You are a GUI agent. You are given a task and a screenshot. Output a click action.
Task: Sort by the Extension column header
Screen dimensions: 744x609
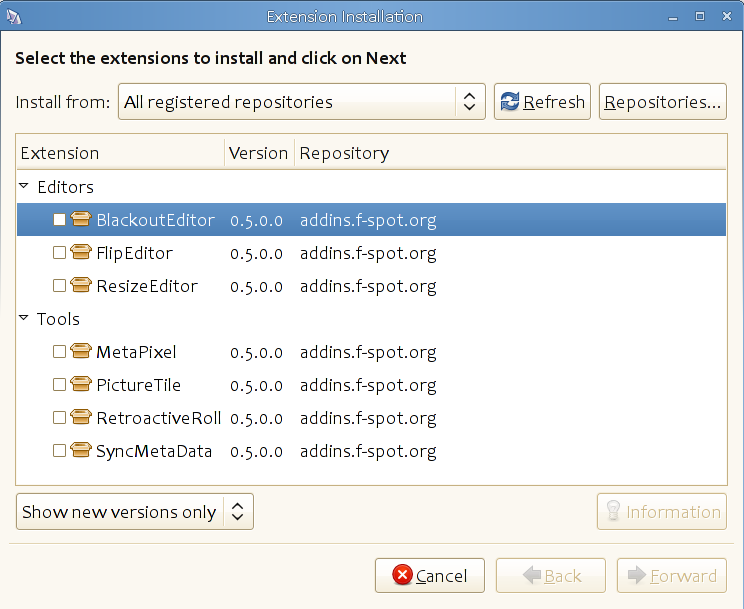[120, 153]
